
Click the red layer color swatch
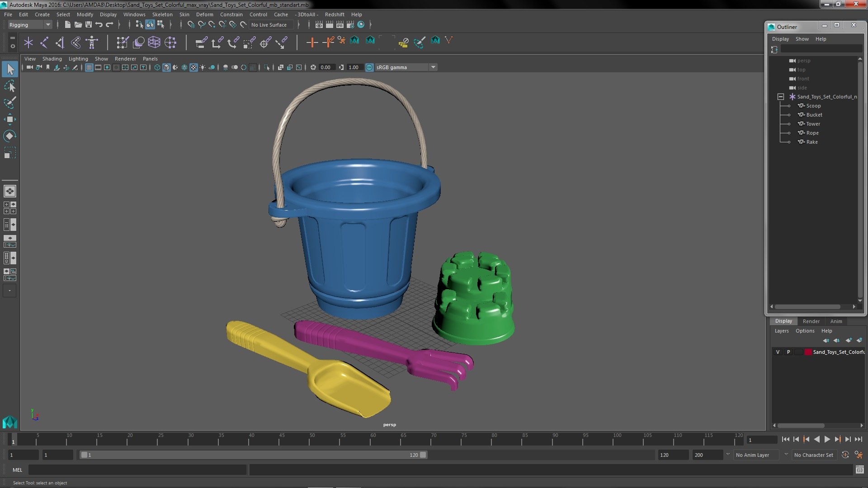click(x=808, y=352)
